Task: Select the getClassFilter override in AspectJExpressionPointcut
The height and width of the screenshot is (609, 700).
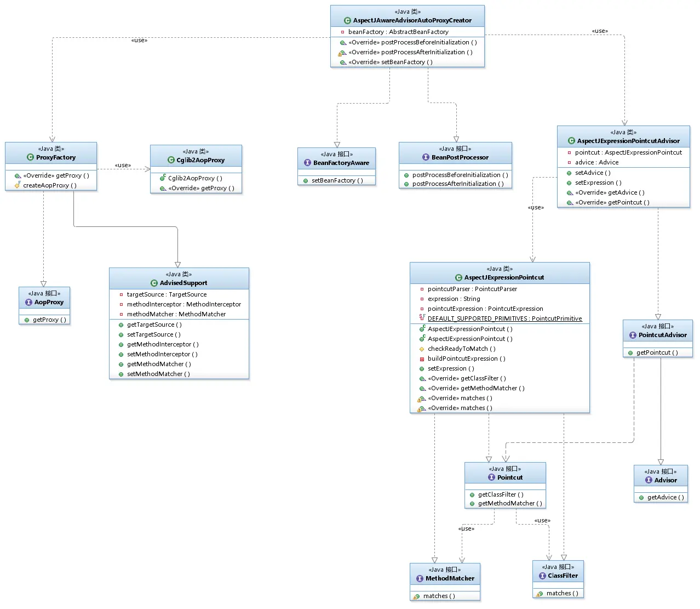Action: pos(467,378)
